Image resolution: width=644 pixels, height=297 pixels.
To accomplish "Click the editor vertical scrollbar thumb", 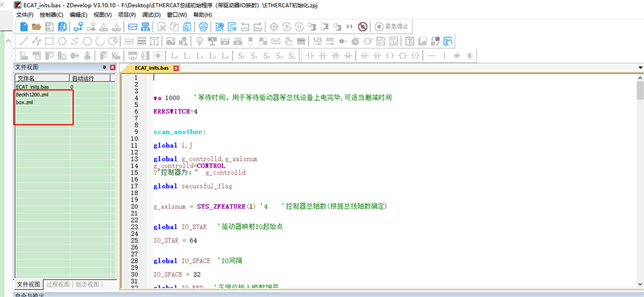I will pos(640,90).
